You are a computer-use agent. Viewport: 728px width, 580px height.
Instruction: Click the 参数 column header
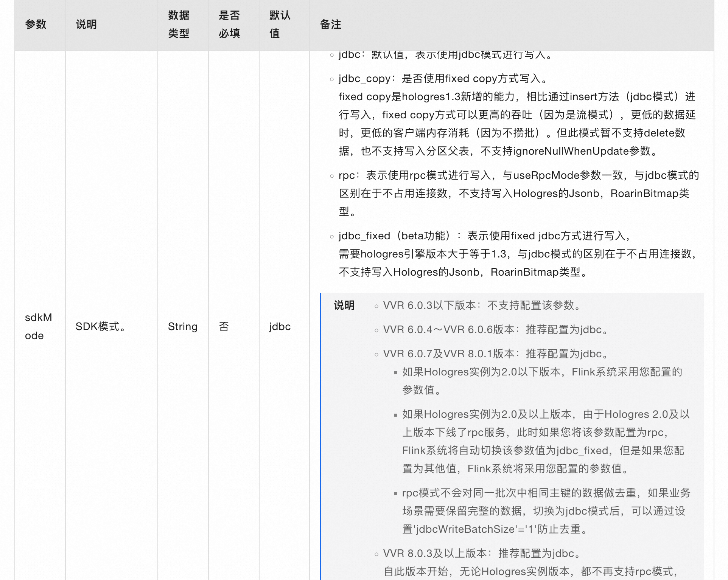coord(36,25)
